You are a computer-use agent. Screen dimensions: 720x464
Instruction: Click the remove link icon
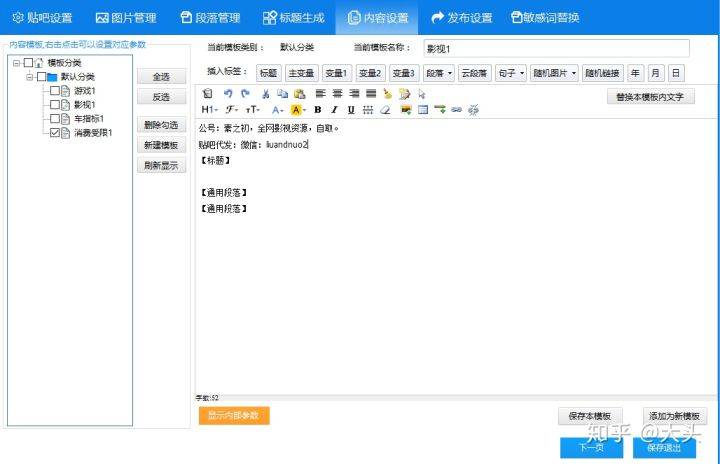click(x=473, y=110)
